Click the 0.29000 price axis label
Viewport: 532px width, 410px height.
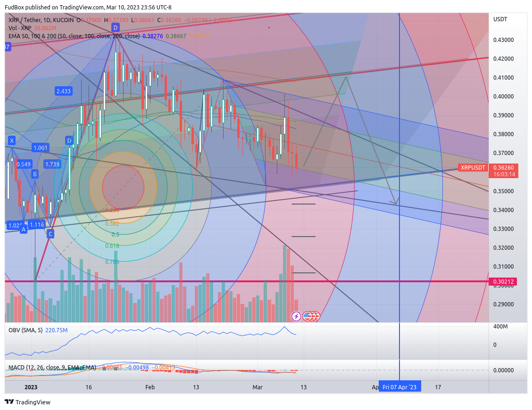[504, 304]
